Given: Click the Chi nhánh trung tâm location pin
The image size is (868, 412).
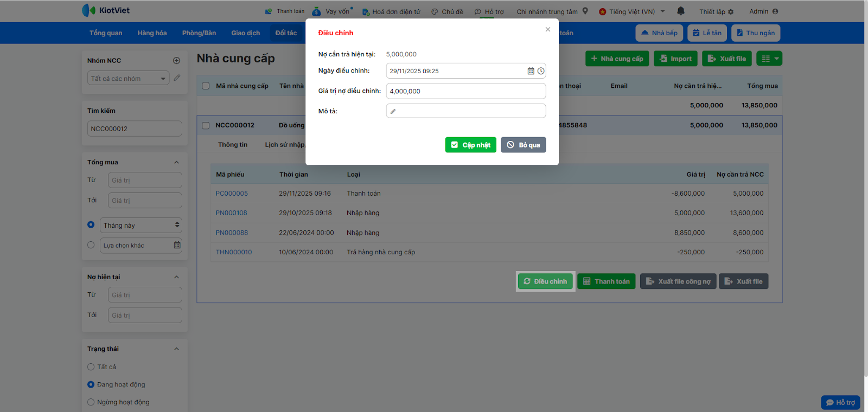Looking at the screenshot, I should [585, 11].
